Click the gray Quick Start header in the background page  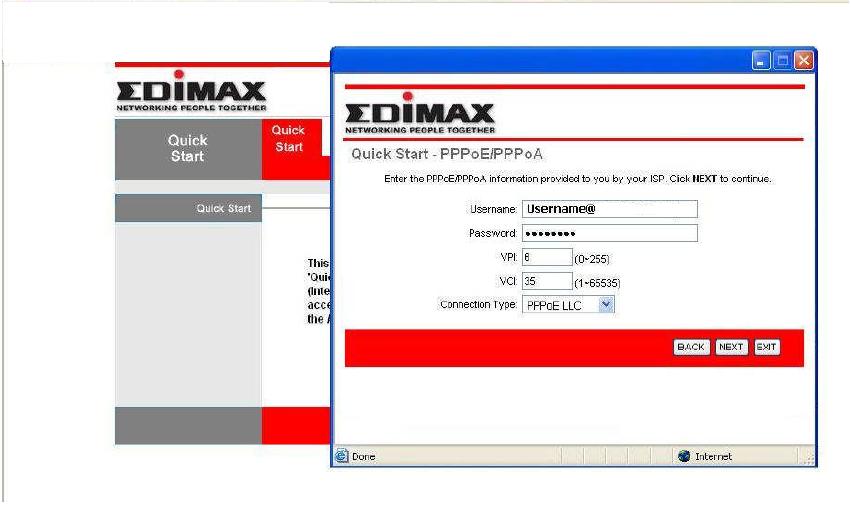coord(188,149)
